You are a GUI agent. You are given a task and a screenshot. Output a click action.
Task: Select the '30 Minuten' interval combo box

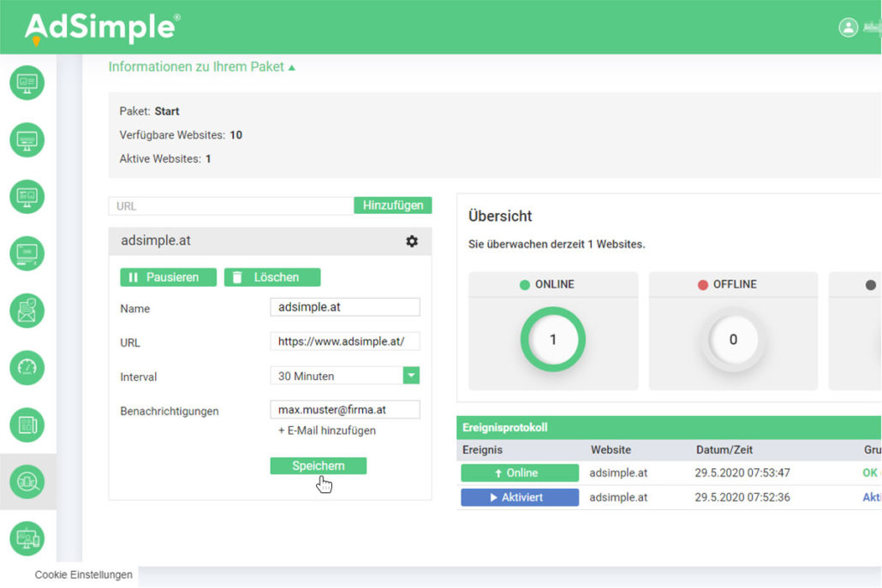pos(337,376)
